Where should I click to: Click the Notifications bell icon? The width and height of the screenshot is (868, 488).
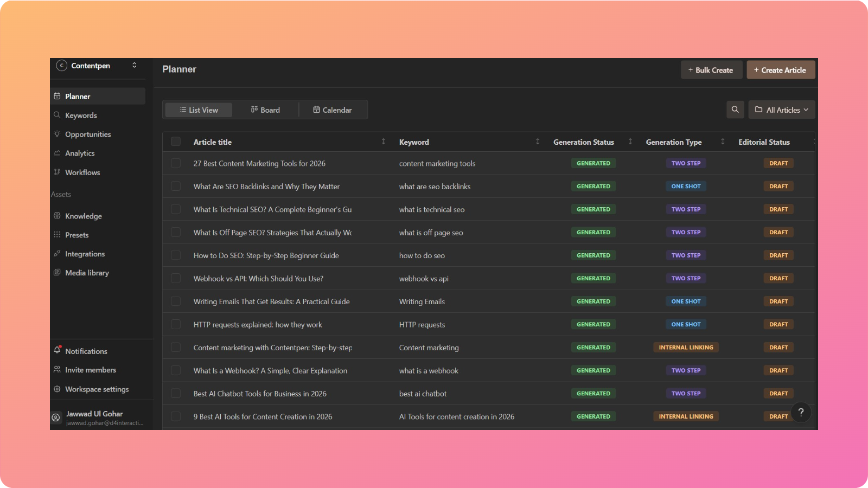pos(57,350)
